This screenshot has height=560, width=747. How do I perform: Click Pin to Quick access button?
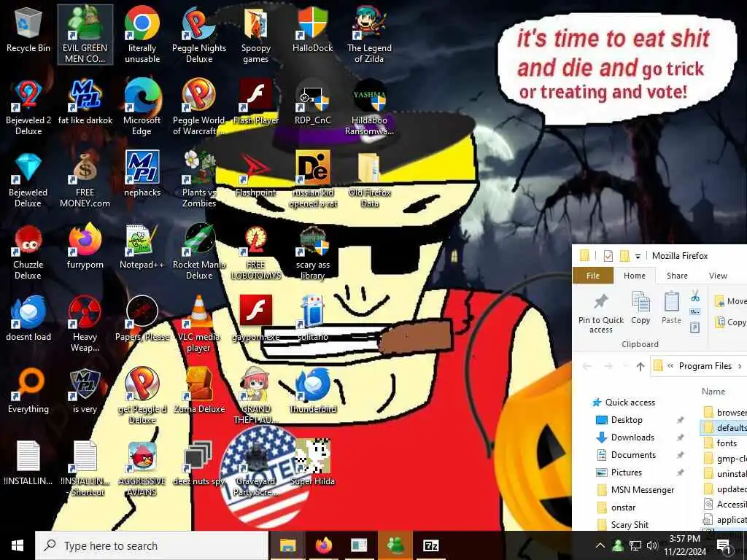pyautogui.click(x=601, y=313)
